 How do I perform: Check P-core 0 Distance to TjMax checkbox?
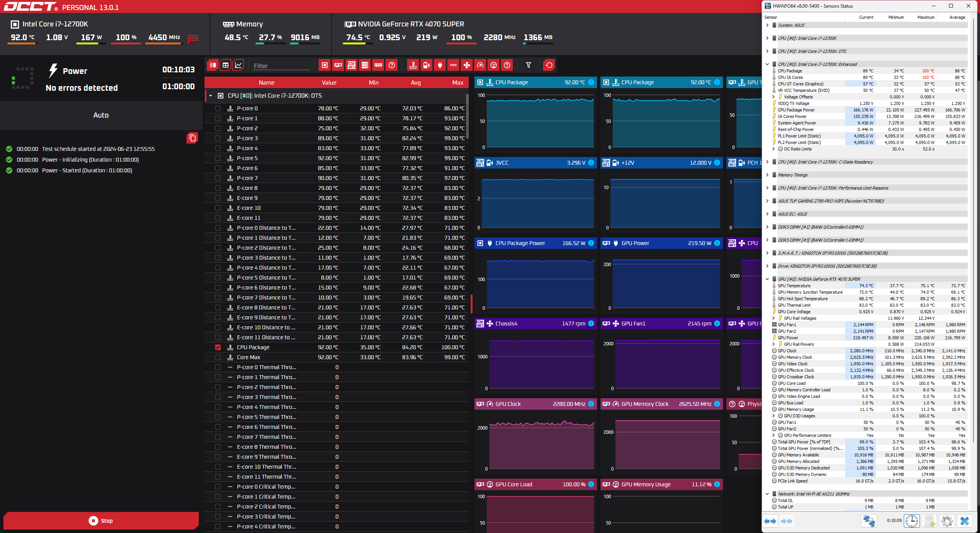coord(218,228)
